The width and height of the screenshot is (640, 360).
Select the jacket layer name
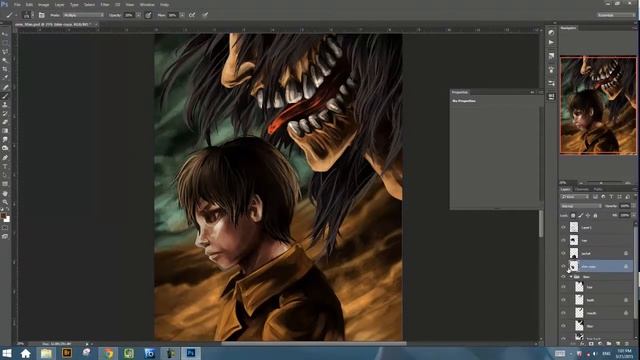tap(586, 253)
